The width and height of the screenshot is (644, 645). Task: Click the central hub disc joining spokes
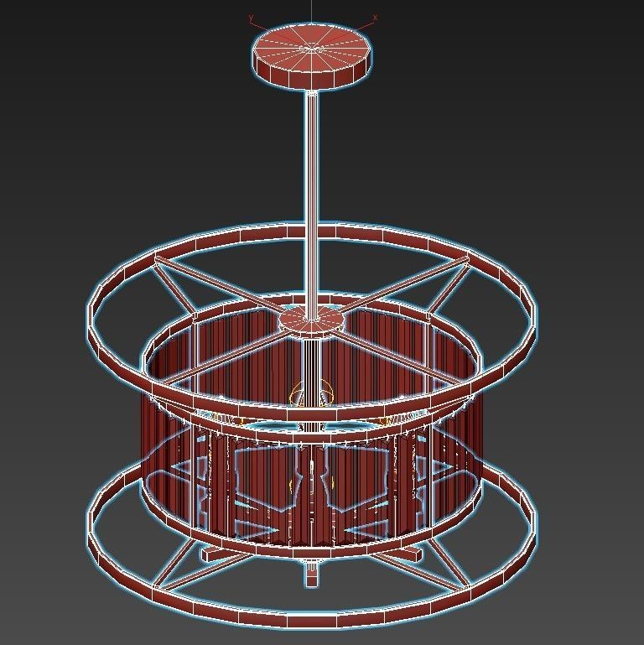pyautogui.click(x=311, y=320)
